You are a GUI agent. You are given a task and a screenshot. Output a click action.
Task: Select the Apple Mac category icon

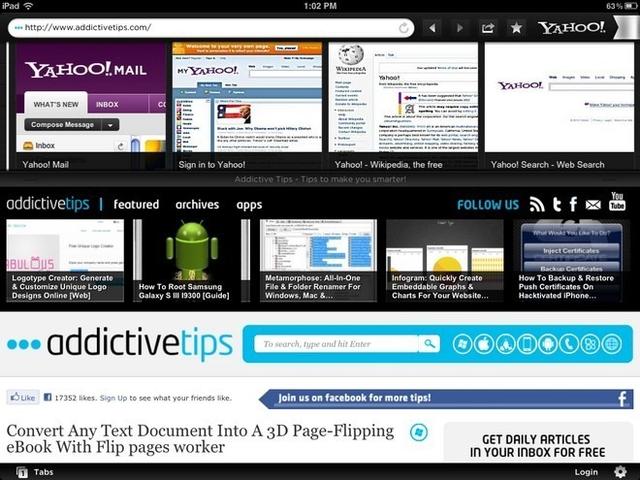(484, 344)
